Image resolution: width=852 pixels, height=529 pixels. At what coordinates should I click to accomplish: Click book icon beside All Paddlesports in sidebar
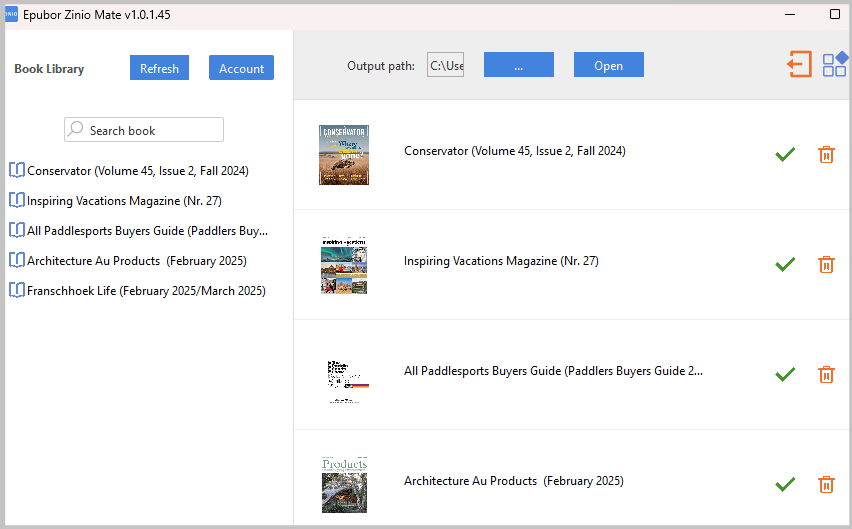pos(17,230)
